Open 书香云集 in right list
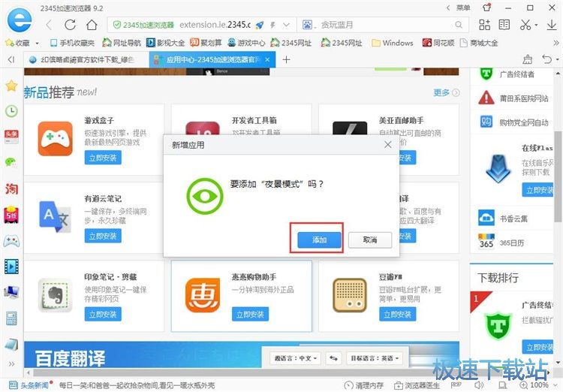The width and height of the screenshot is (563, 392). [503, 218]
